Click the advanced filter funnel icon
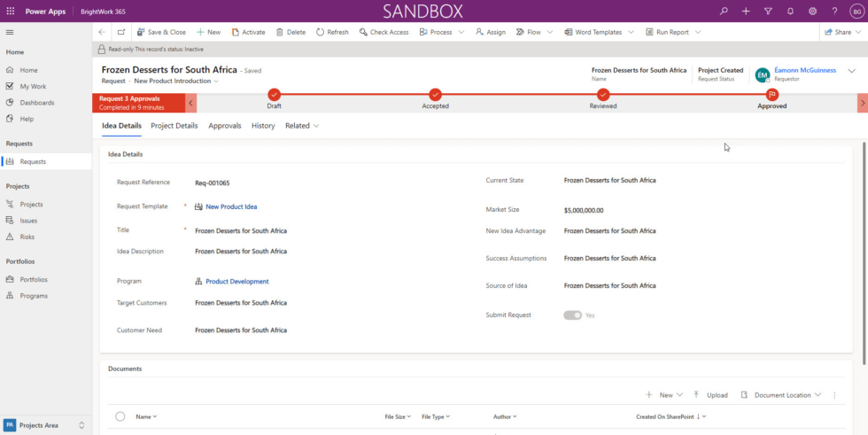 767,11
